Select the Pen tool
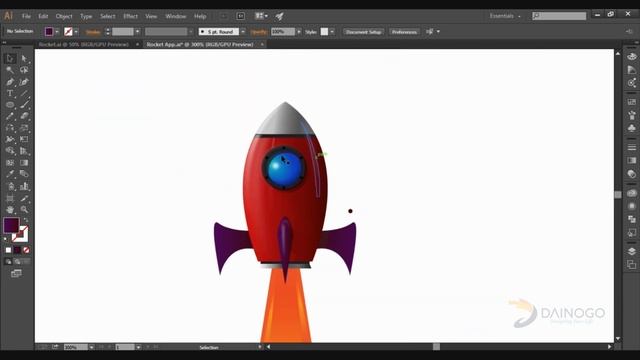The width and height of the screenshot is (640, 360). coord(10,82)
